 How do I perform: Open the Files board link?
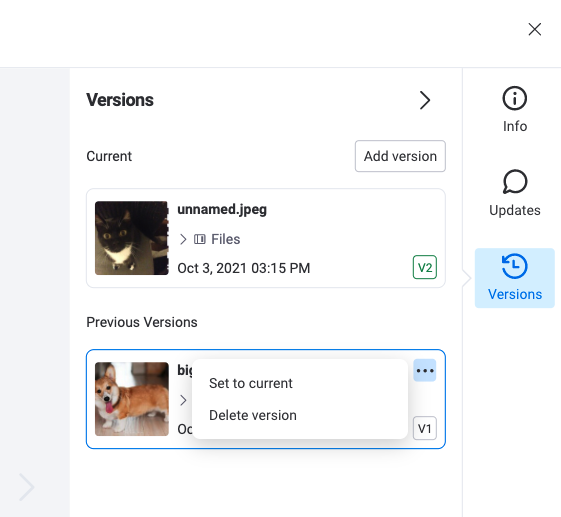click(x=225, y=239)
